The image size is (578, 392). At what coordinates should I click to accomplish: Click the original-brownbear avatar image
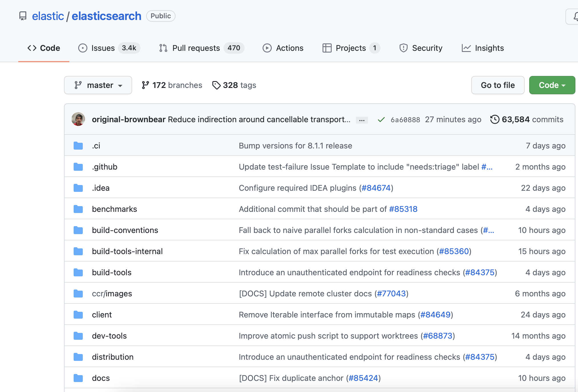point(78,119)
